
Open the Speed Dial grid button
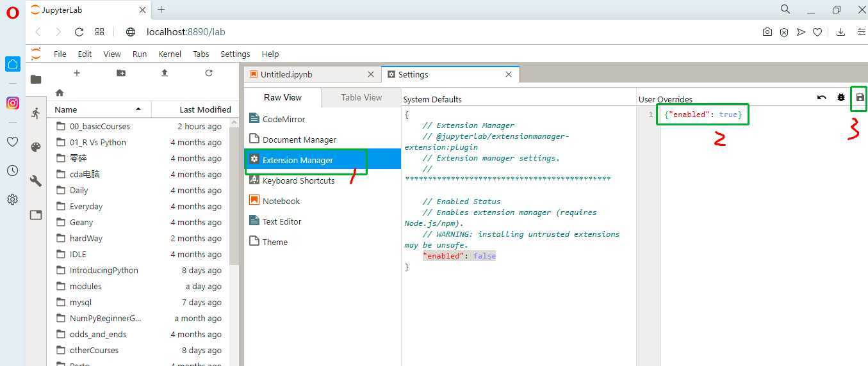click(99, 32)
